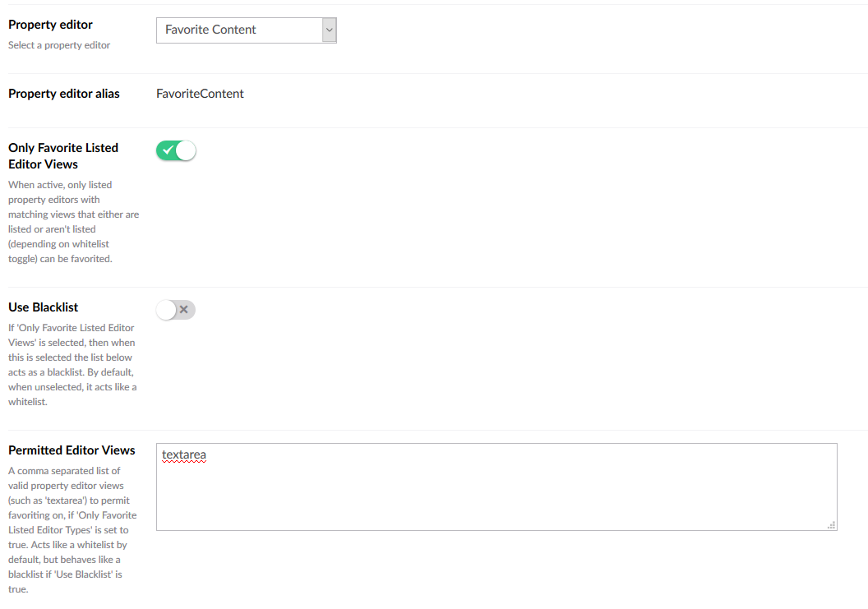
Task: Click the Property editor label
Action: (x=50, y=25)
